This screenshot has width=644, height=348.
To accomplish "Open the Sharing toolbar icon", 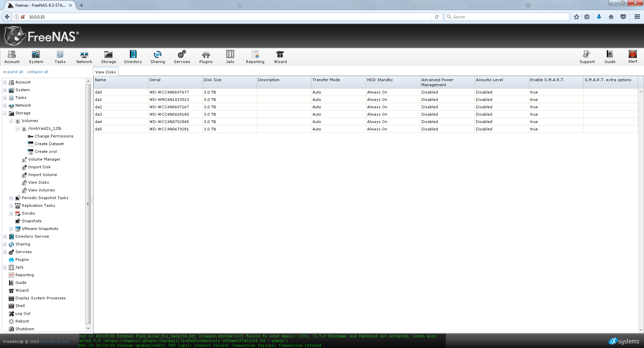I will pos(158,57).
